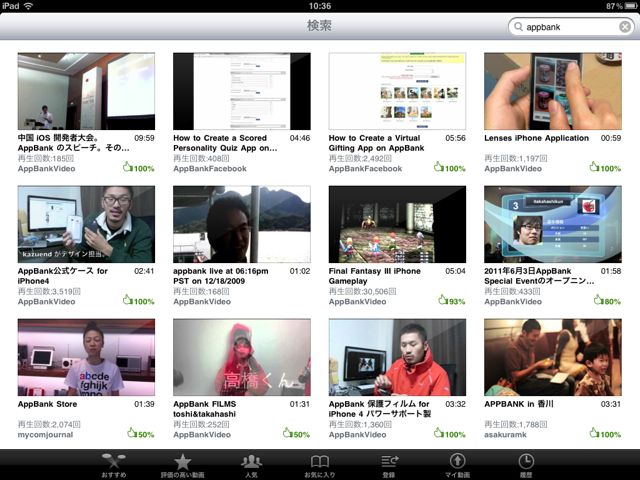The width and height of the screenshot is (640, 480).
Task: Select the 再生回数:3,519回 view count
Action: tap(49, 292)
